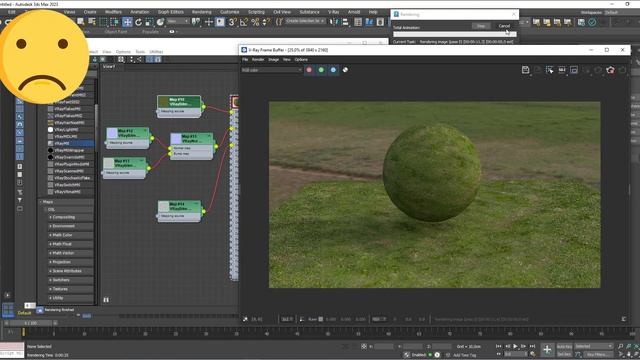Expand the Textures OSL category

pos(70,289)
